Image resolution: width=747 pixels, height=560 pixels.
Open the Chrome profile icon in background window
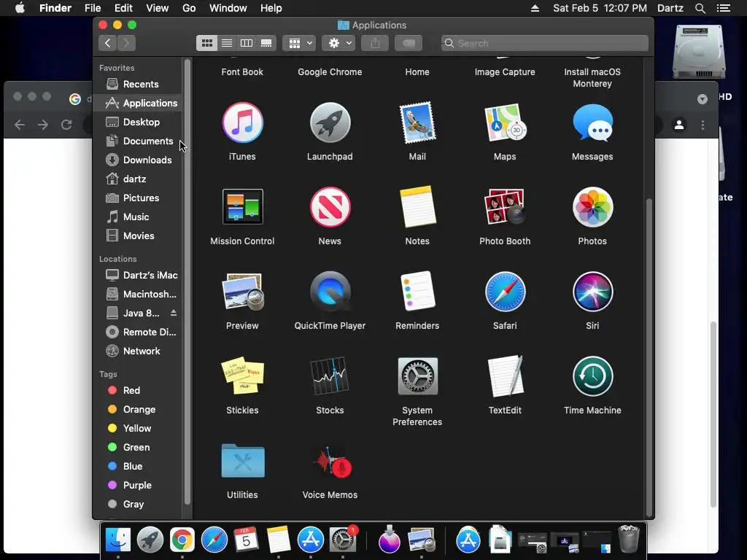pos(679,125)
